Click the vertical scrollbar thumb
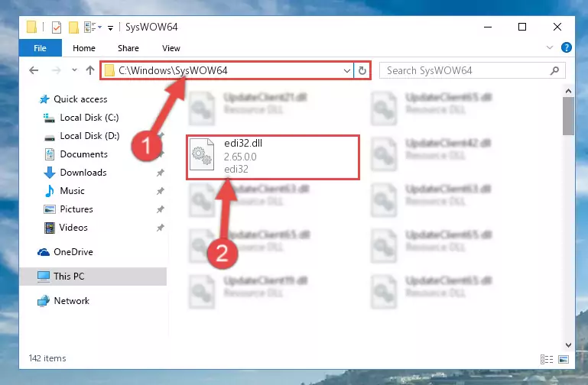Image resolution: width=588 pixels, height=385 pixels. 568,116
